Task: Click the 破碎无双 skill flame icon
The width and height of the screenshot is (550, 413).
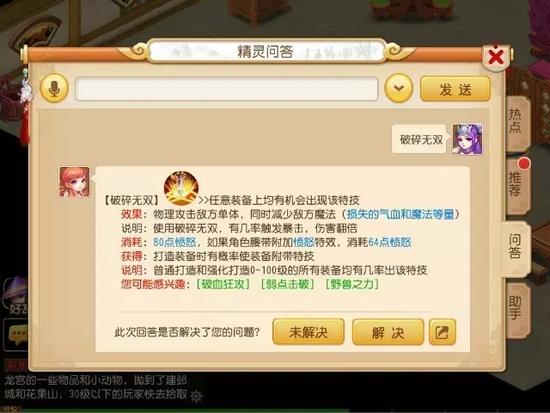Action: tap(181, 188)
